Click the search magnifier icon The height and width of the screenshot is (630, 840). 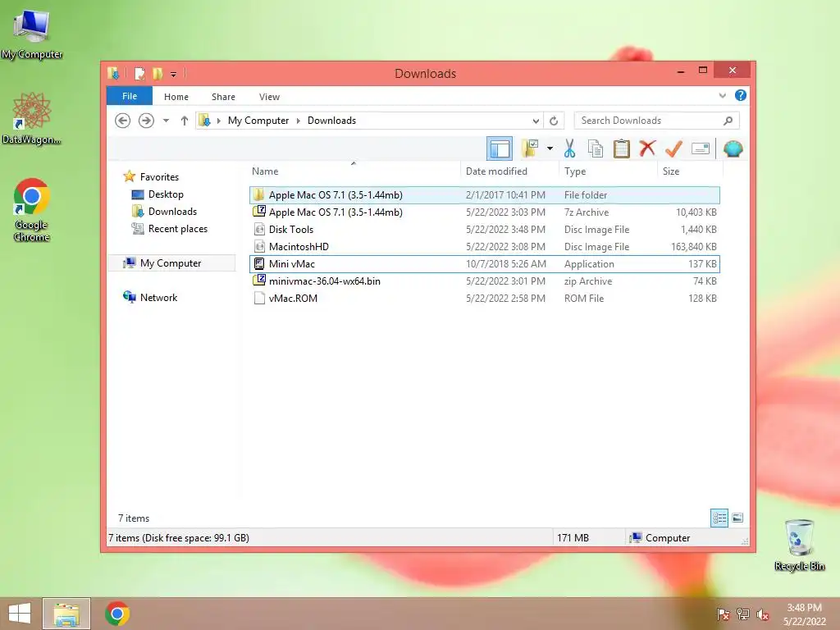coord(728,121)
